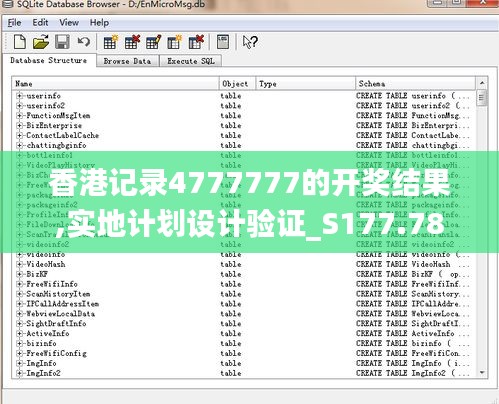Click the Write Changes floppy disk icon
This screenshot has height=404, width=499.
click(62, 42)
